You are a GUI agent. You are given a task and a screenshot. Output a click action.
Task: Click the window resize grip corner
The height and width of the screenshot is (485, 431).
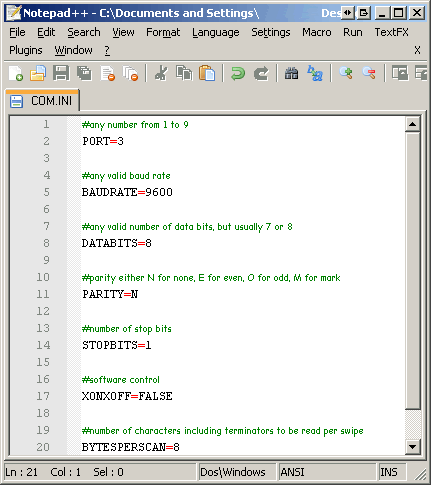tap(421, 475)
